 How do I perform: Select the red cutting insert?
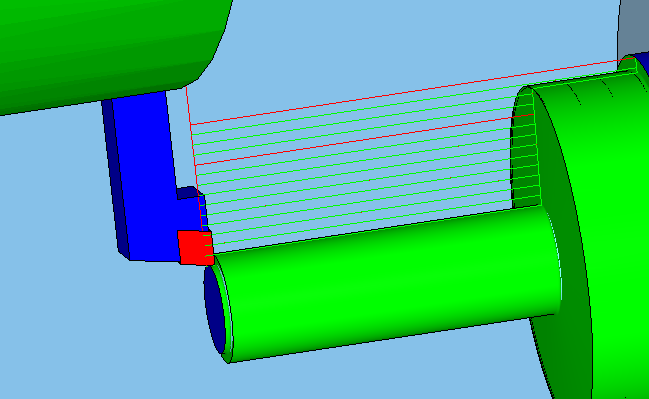point(195,248)
